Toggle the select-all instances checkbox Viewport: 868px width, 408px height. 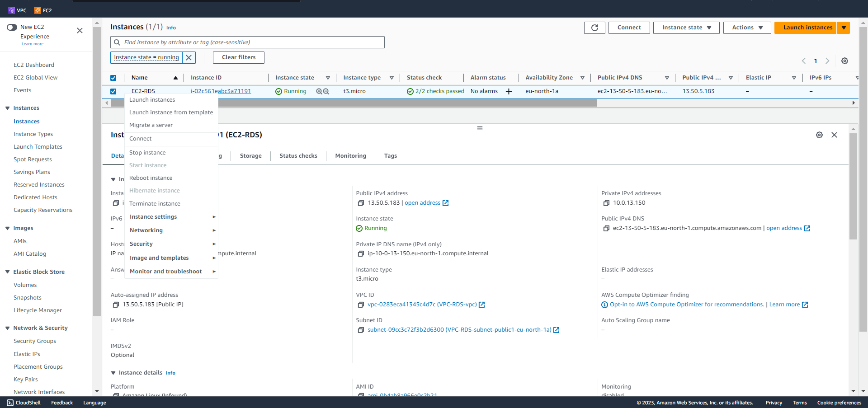tap(113, 78)
